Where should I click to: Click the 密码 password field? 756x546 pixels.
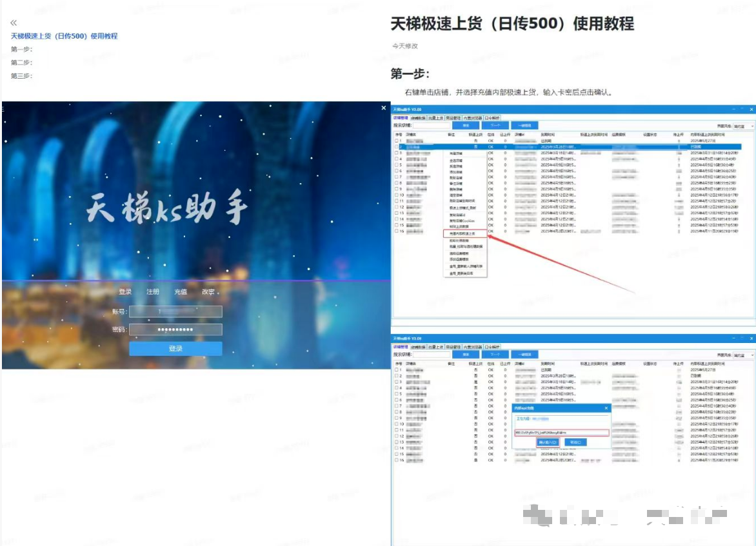point(175,330)
